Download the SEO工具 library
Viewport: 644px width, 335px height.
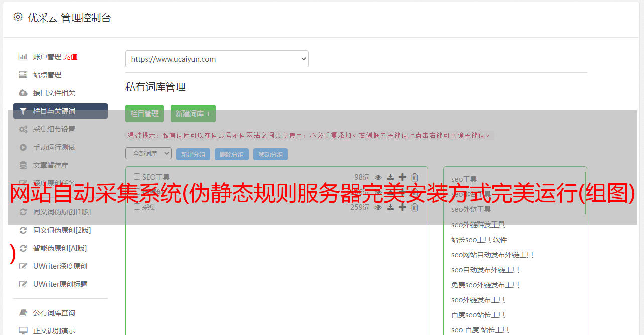pyautogui.click(x=390, y=177)
